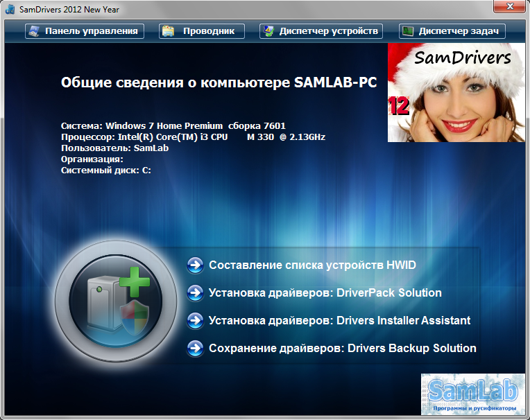The height and width of the screenshot is (420, 530).
Task: Click the blue arrow icon beside HWID list
Action: point(195,265)
